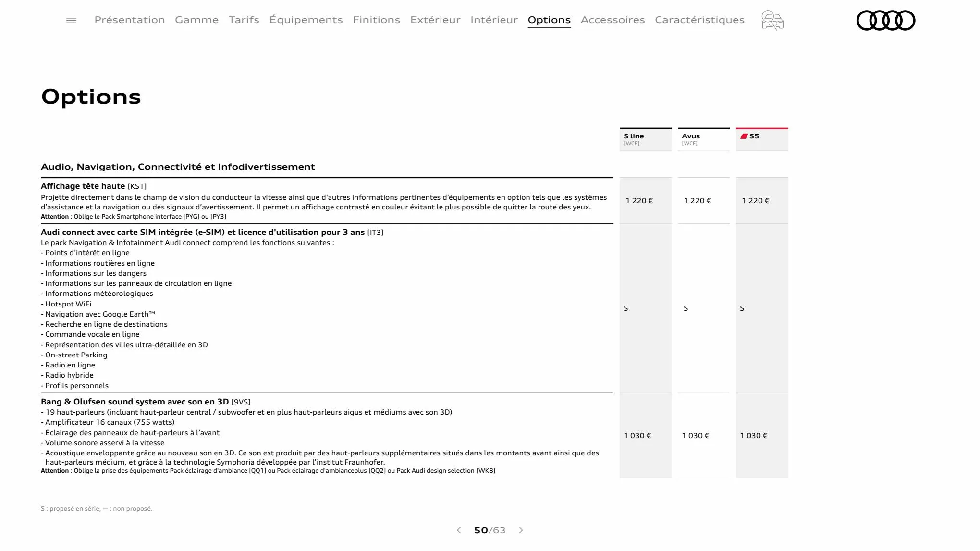Screen dimensions: 980x551
Task: Click Informations météorologiques line
Action: tap(97, 294)
